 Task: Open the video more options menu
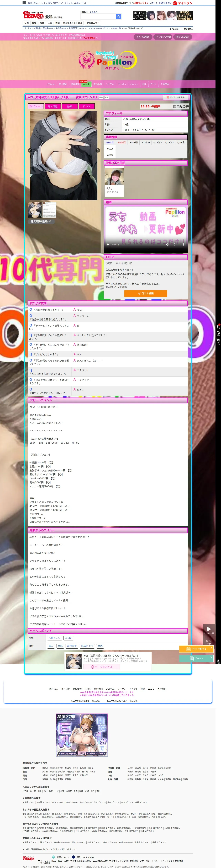183,244
